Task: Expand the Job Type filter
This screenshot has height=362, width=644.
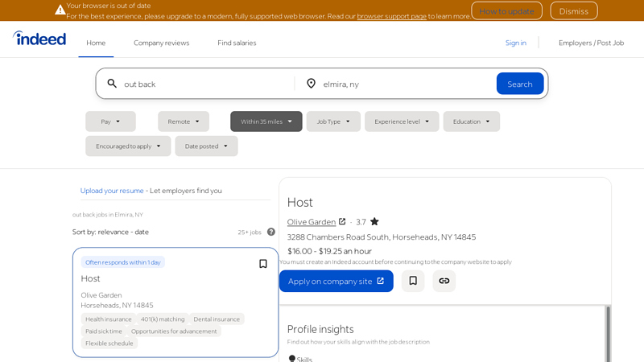Action: click(x=333, y=121)
